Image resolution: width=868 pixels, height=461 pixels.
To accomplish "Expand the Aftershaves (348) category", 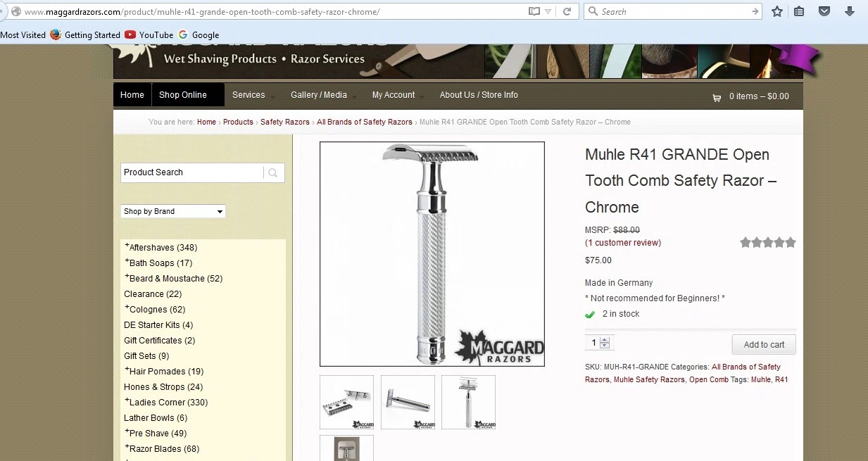I will coord(161,248).
